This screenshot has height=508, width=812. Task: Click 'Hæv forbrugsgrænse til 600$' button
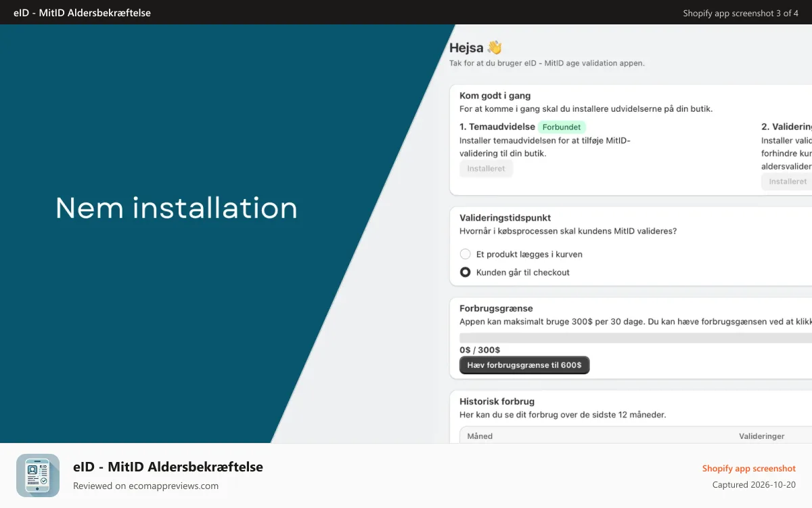524,365
